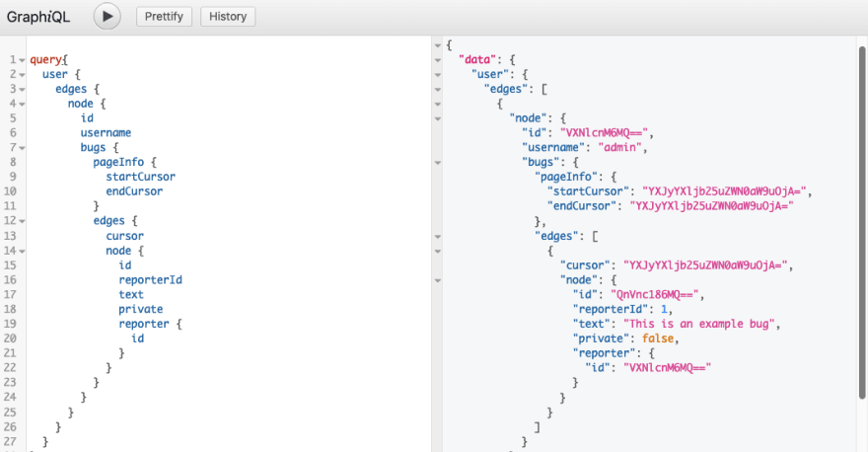The height and width of the screenshot is (452, 868).
Task: Click reporter on line 19
Action: [x=144, y=324]
